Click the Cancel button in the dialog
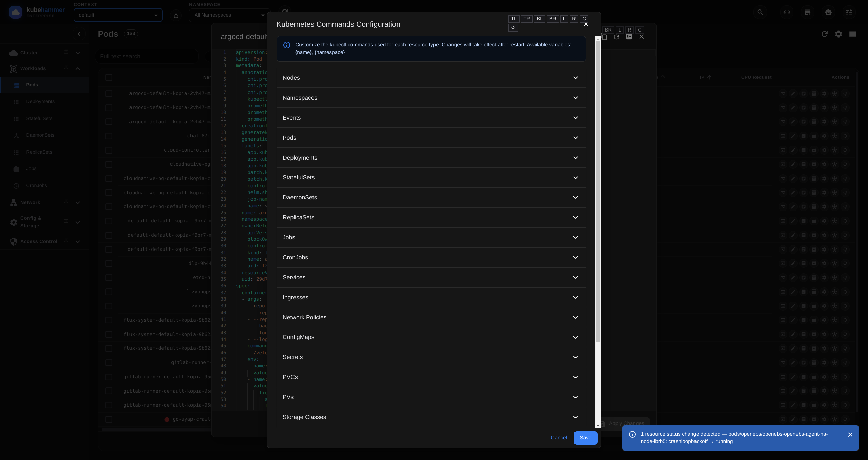The height and width of the screenshot is (460, 868). click(559, 438)
